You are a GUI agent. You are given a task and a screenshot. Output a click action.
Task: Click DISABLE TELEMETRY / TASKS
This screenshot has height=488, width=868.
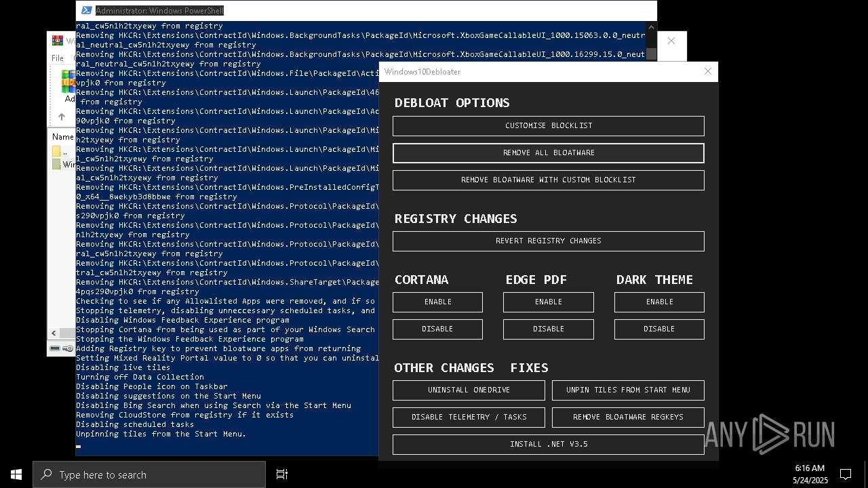pos(469,417)
